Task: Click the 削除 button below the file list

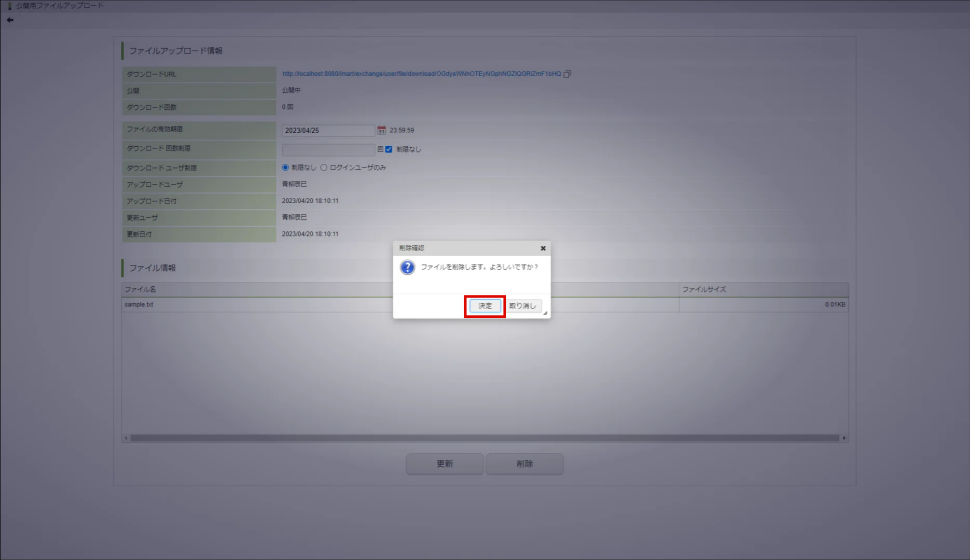Action: tap(524, 464)
